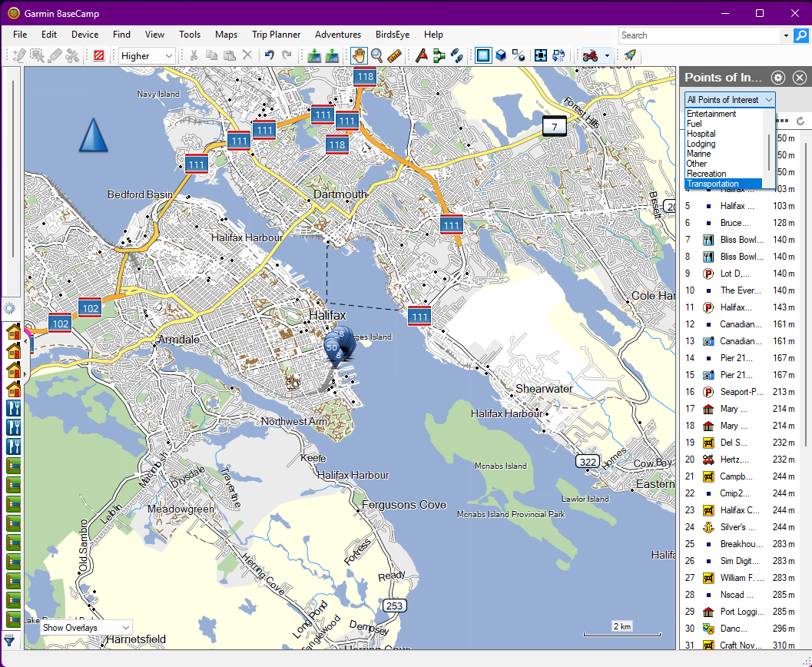Undo the last action
The width and height of the screenshot is (812, 667).
[x=270, y=55]
